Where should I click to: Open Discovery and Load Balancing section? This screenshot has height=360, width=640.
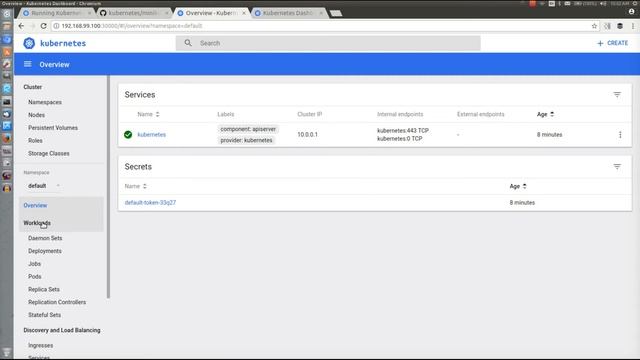point(62,330)
